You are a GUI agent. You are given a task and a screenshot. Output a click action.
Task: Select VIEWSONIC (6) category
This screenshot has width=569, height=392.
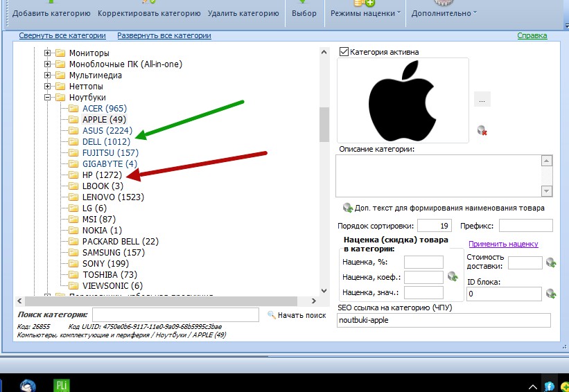pos(112,286)
